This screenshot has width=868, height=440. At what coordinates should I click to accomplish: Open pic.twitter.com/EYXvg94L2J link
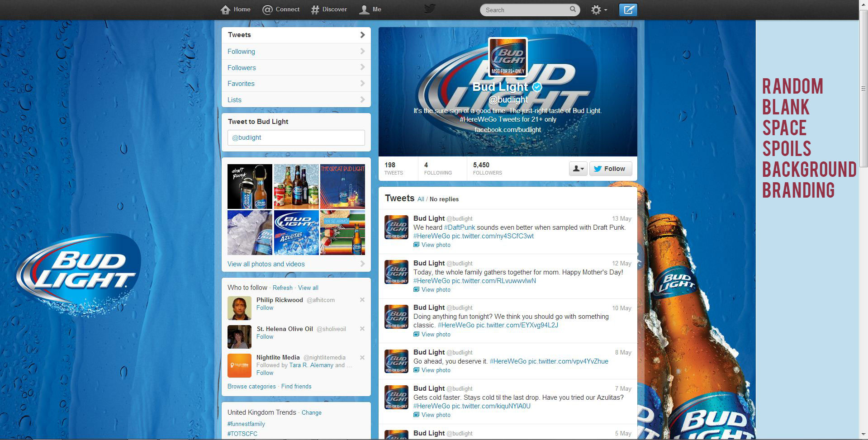(x=517, y=325)
